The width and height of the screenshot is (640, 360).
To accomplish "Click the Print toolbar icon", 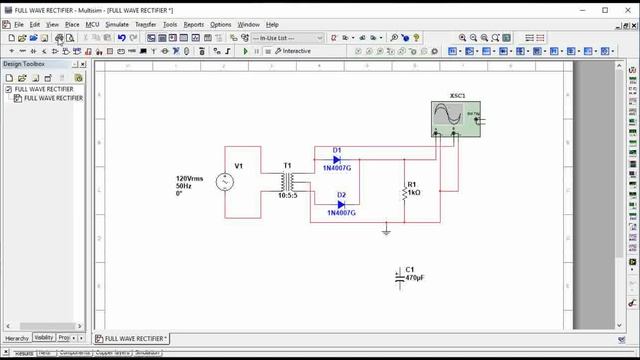I will pos(59,38).
